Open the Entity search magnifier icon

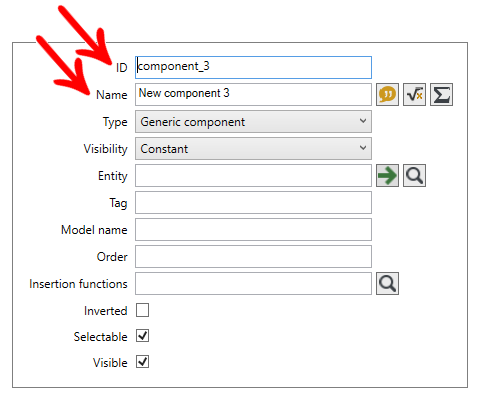414,176
